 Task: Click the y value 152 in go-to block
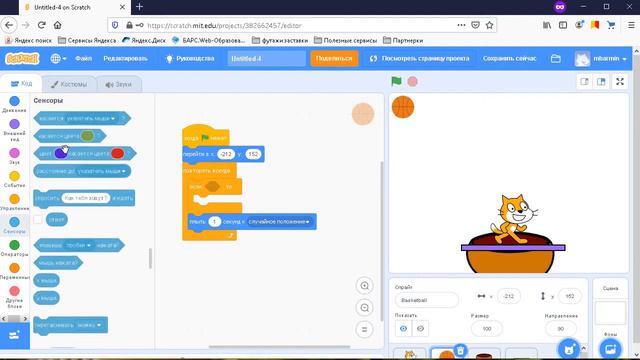point(253,154)
